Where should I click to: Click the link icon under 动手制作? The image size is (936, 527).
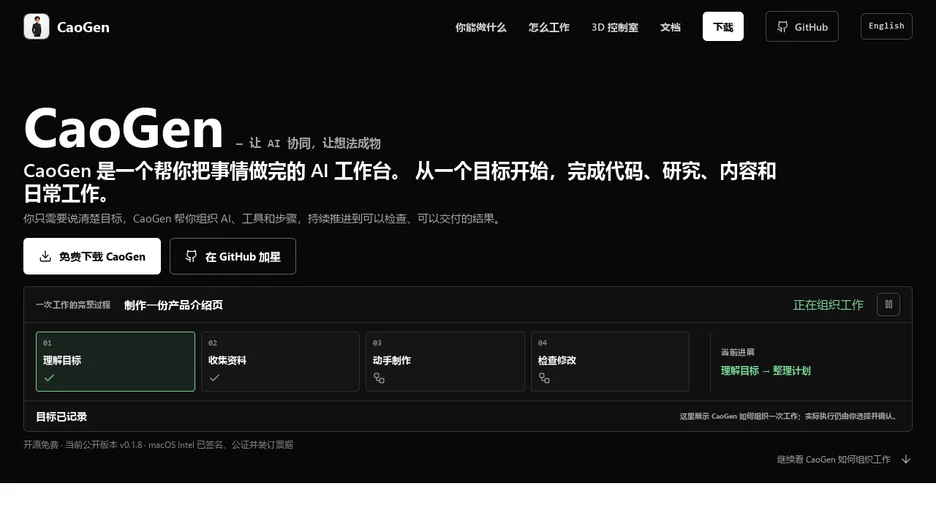[379, 378]
